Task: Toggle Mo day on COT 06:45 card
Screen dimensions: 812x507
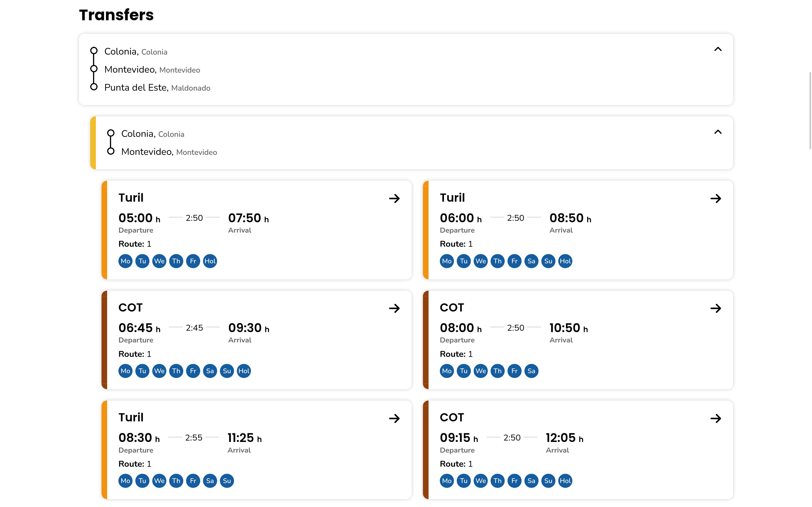Action: point(125,371)
